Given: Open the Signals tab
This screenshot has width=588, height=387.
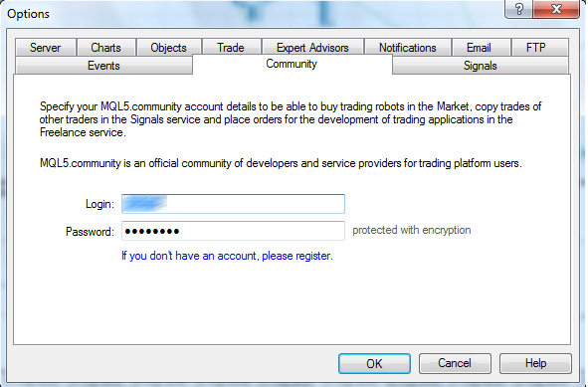Looking at the screenshot, I should 481,66.
